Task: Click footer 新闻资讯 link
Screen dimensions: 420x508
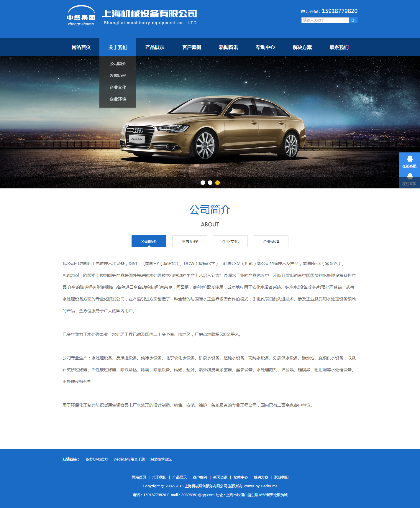Action: tap(220, 477)
